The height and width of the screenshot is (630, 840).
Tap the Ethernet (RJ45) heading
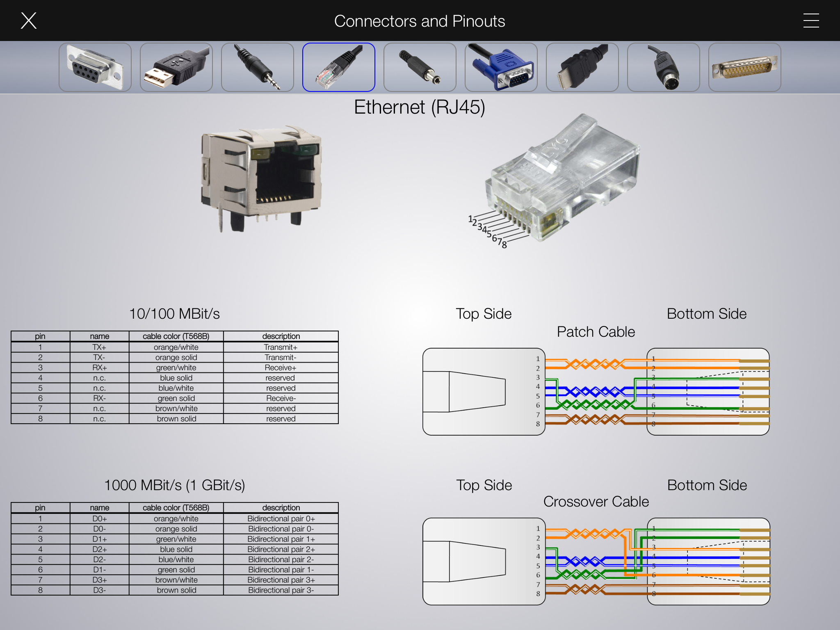420,107
